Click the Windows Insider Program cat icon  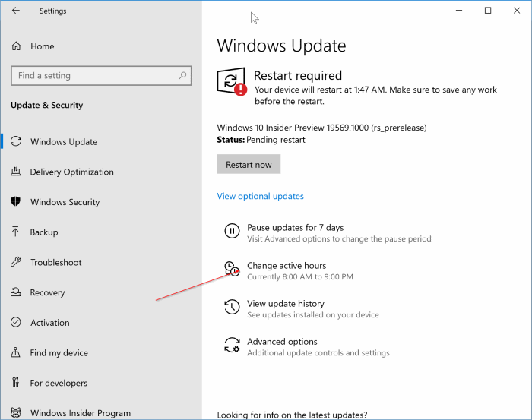point(16,412)
